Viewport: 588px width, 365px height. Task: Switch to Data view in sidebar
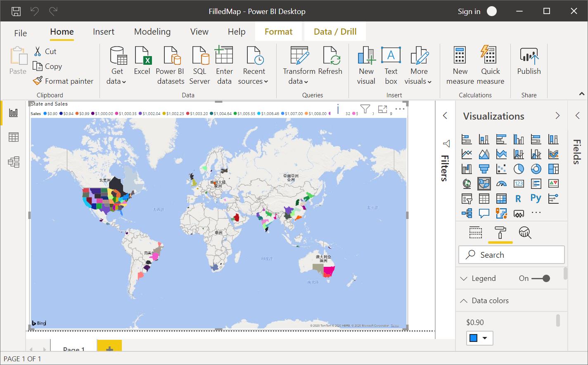(x=14, y=137)
